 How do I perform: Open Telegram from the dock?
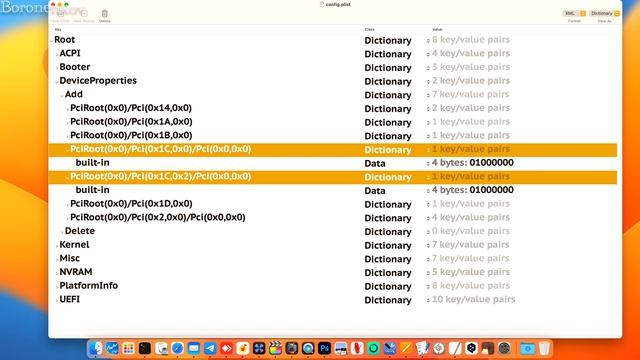click(x=210, y=348)
